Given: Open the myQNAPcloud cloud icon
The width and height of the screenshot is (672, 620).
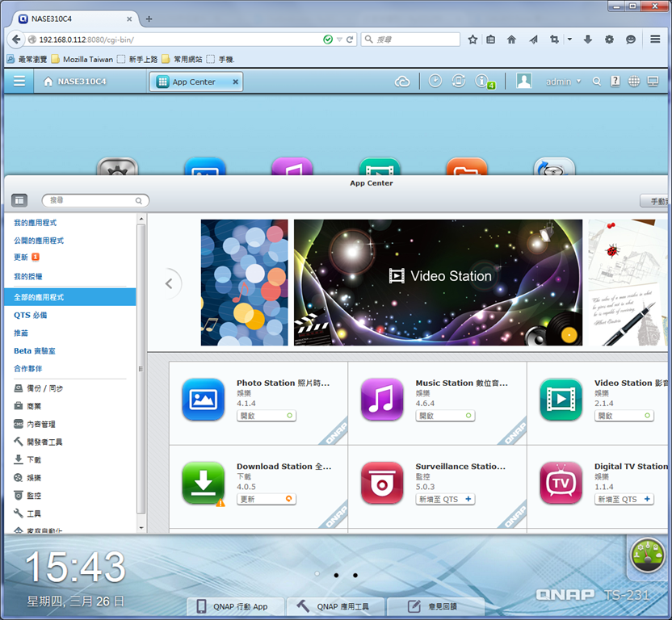Looking at the screenshot, I should [402, 82].
